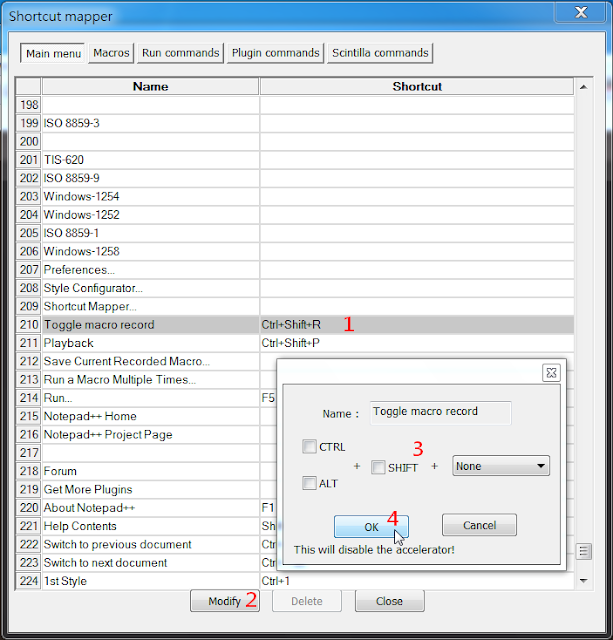This screenshot has width=613, height=640.
Task: Click row number 200
Action: tap(29, 142)
